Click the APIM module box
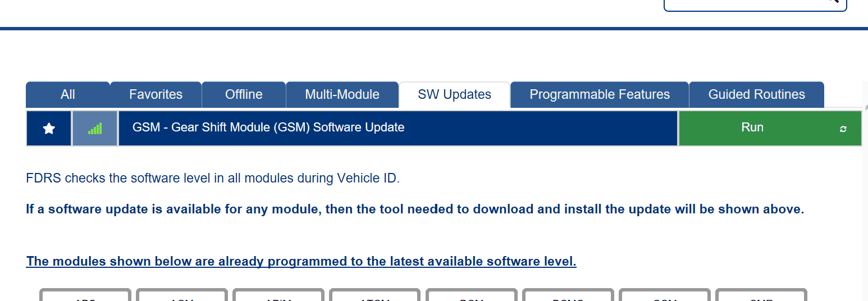This screenshot has width=868, height=301. 278,295
